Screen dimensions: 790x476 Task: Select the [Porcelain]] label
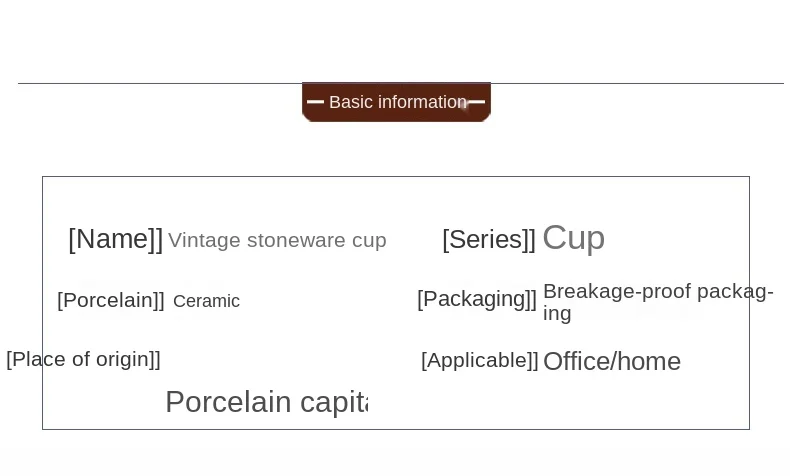point(111,300)
